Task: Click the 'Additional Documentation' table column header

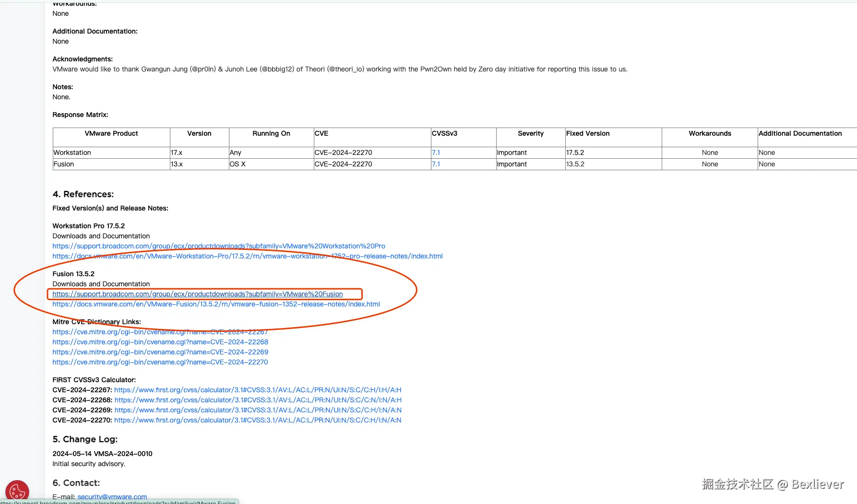Action: (x=800, y=133)
